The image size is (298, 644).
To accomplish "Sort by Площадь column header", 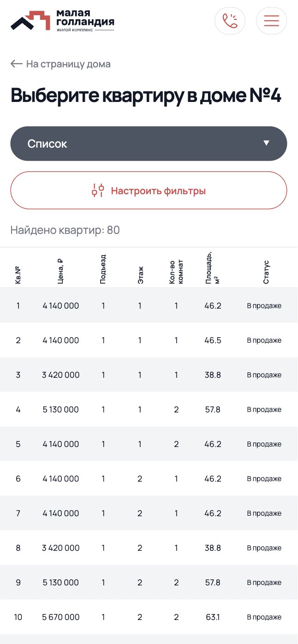I will pos(212,268).
